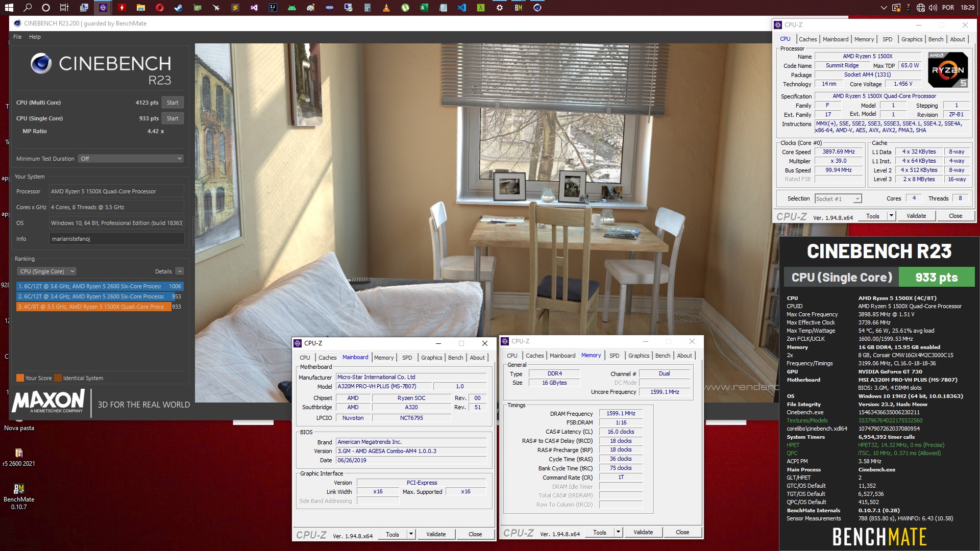
Task: Open Graphics tab in CPU-Z Memory window
Action: point(639,356)
